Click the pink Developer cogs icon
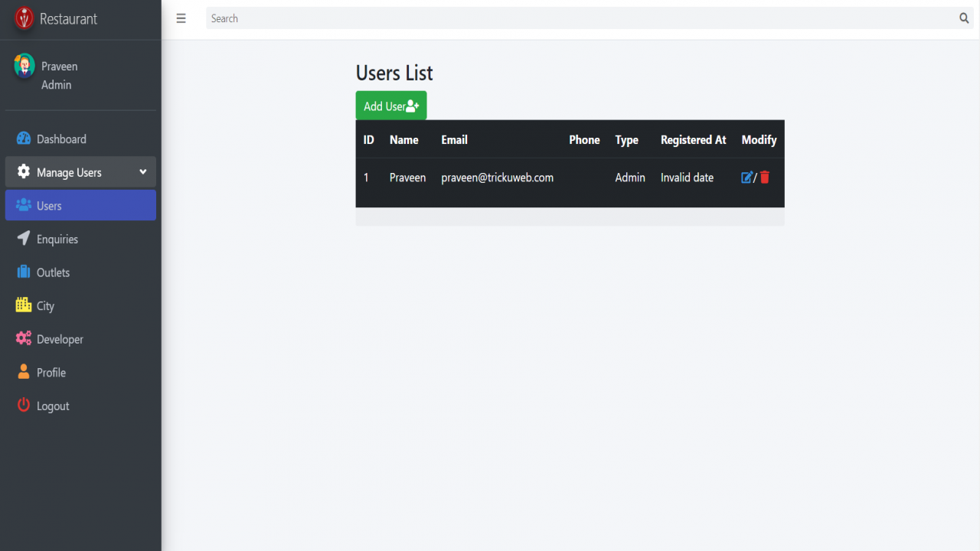The image size is (980, 551). (24, 338)
